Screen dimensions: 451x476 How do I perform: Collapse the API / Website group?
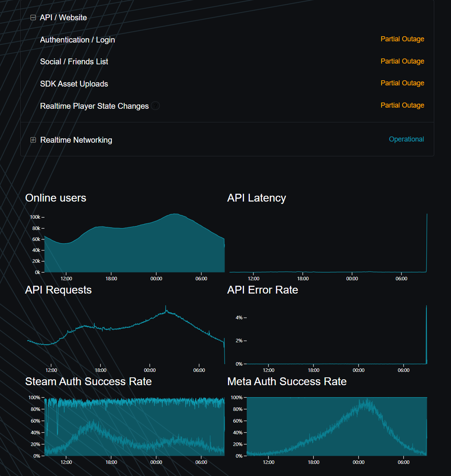pyautogui.click(x=33, y=18)
